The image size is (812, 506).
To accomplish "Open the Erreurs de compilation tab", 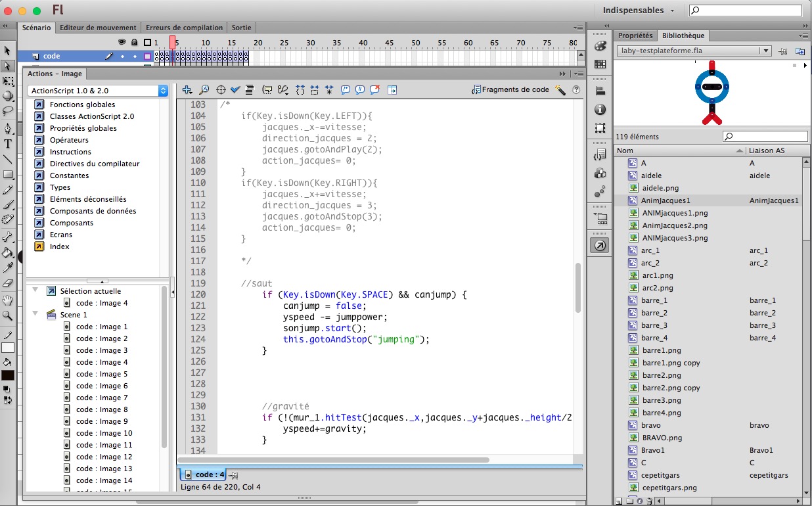I will click(184, 28).
